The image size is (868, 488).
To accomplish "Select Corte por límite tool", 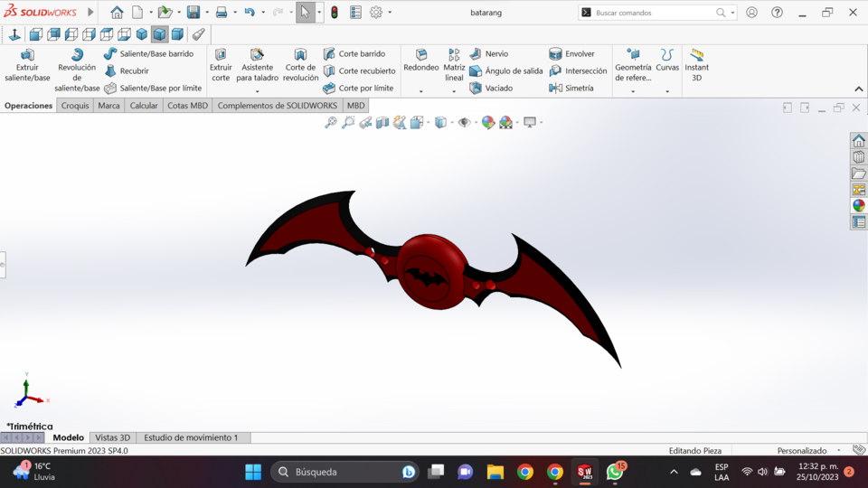I will 358,88.
